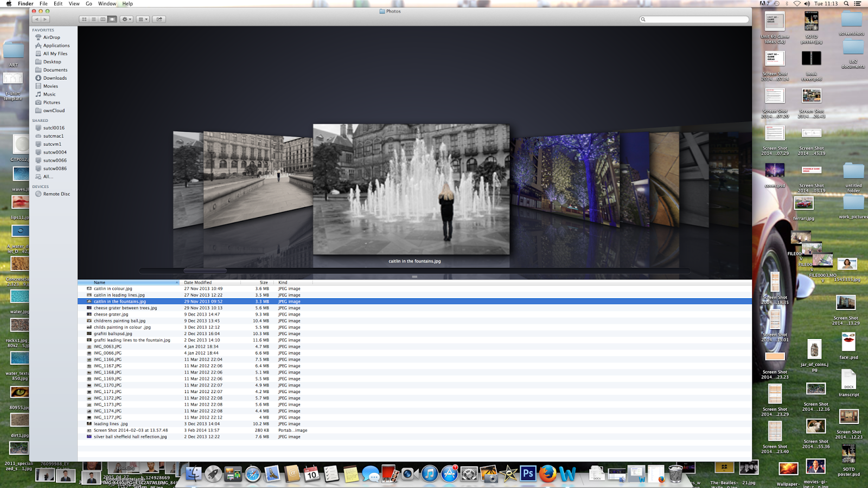
Task: Open Safari from the Dock
Action: pos(252,474)
